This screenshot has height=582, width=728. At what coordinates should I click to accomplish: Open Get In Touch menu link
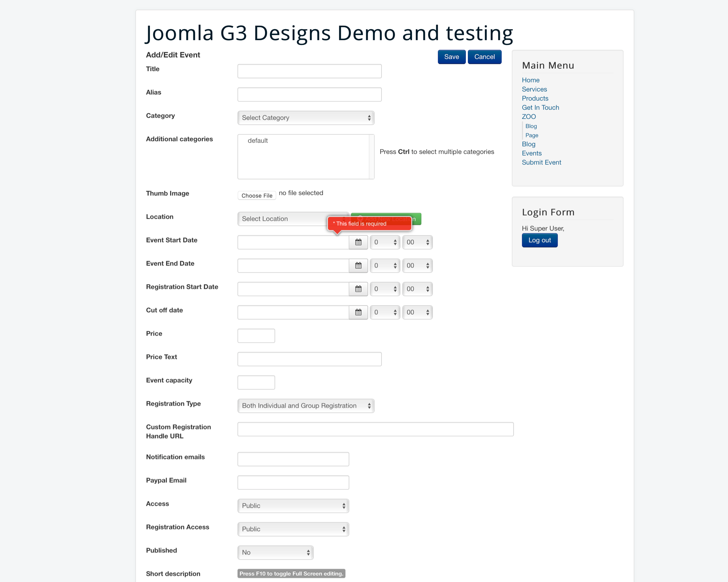[540, 107]
